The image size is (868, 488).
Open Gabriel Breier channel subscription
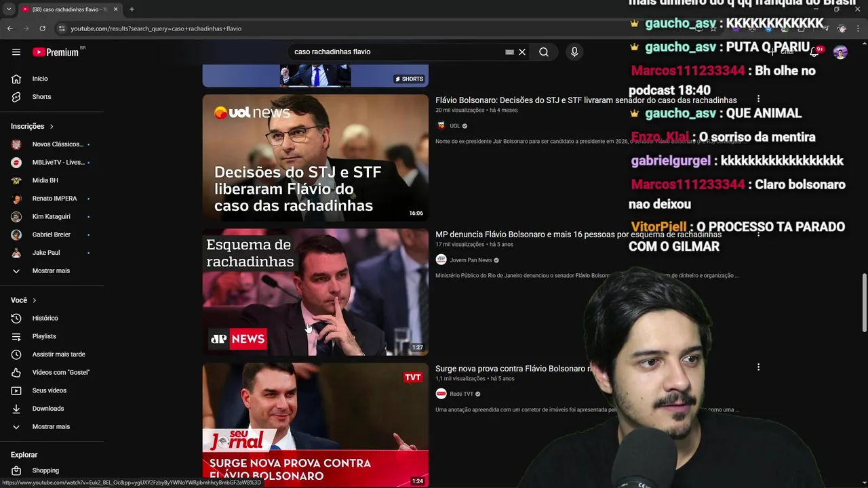52,235
